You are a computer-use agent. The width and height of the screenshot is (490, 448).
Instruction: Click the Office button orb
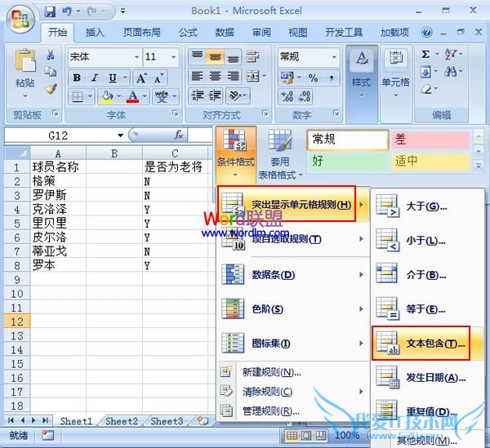point(20,20)
